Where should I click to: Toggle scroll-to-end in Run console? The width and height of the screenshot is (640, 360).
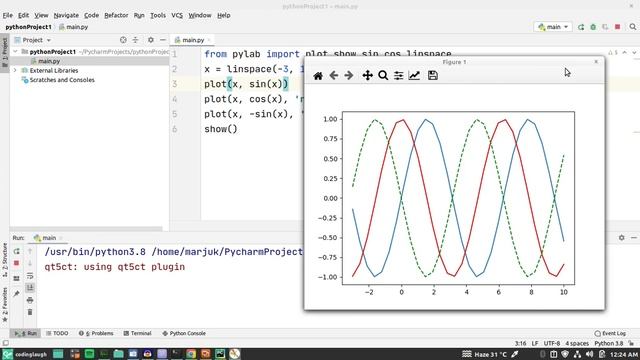30,288
